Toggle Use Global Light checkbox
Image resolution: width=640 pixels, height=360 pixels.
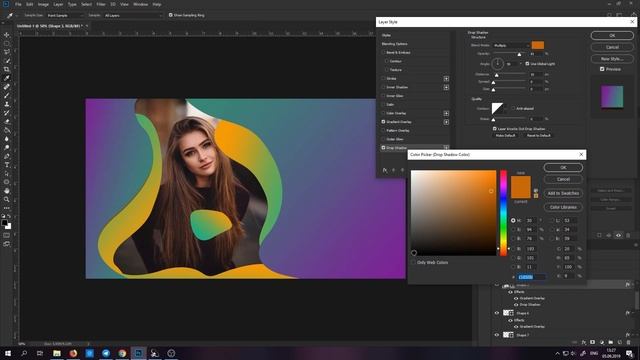[527, 64]
